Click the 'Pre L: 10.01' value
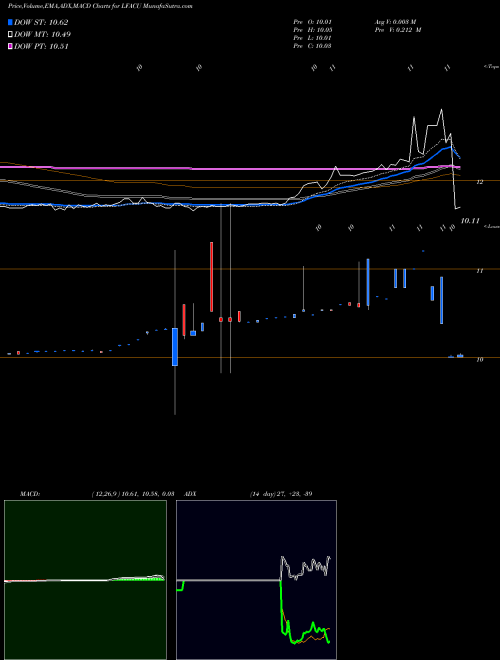The image size is (500, 660). click(313, 38)
